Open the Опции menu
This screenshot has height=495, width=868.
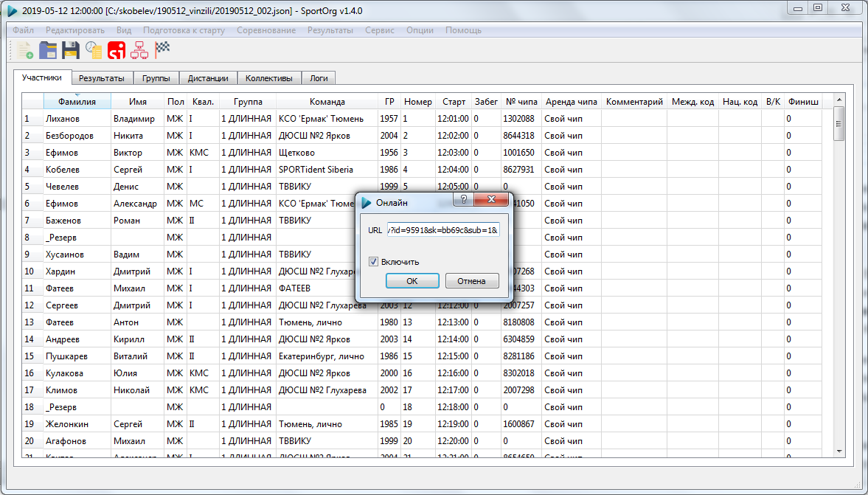(x=420, y=30)
